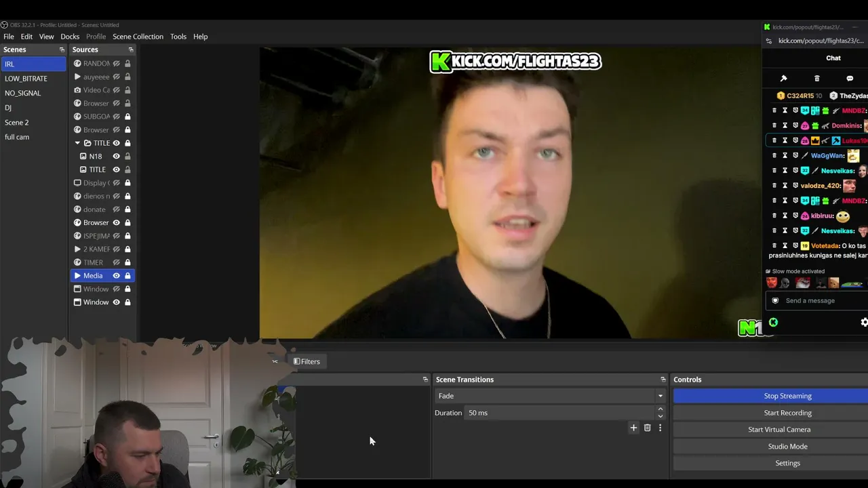868x488 pixels.
Task: Hide the N18 source
Action: (117, 157)
